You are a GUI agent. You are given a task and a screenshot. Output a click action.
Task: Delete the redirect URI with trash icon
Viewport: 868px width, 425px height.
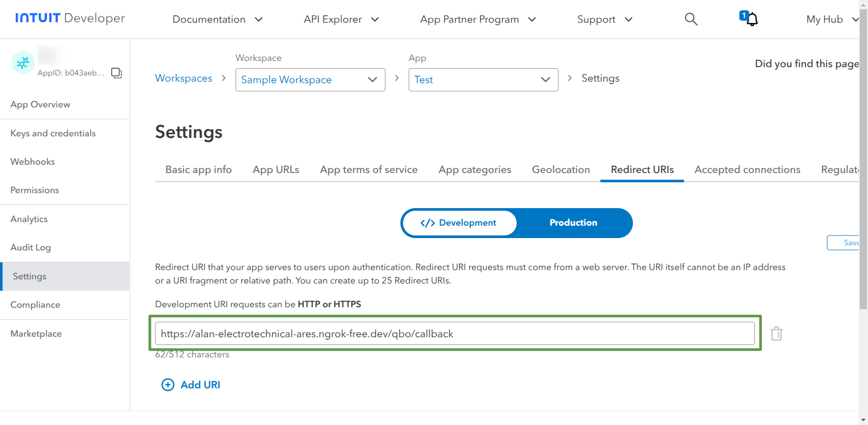coord(777,334)
